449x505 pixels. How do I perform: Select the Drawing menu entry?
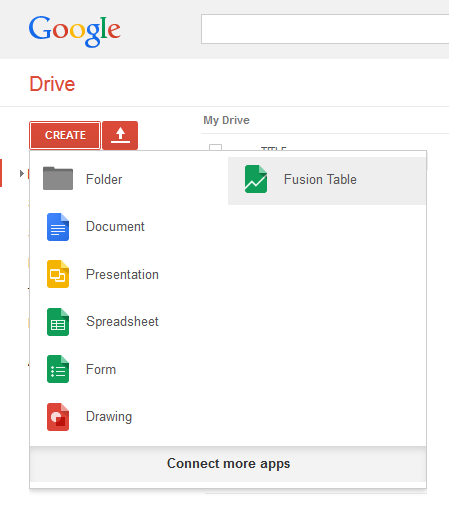pos(129,417)
